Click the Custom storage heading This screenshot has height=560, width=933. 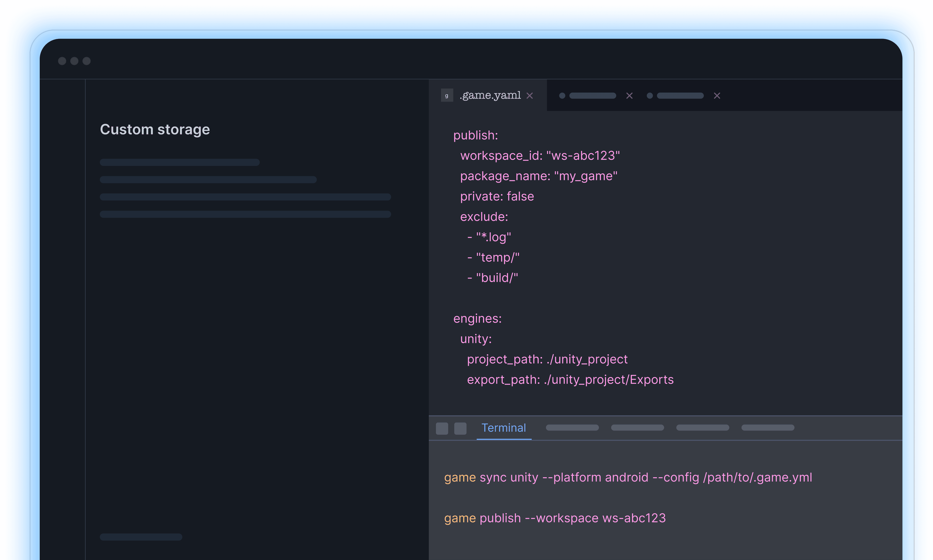coord(155,129)
